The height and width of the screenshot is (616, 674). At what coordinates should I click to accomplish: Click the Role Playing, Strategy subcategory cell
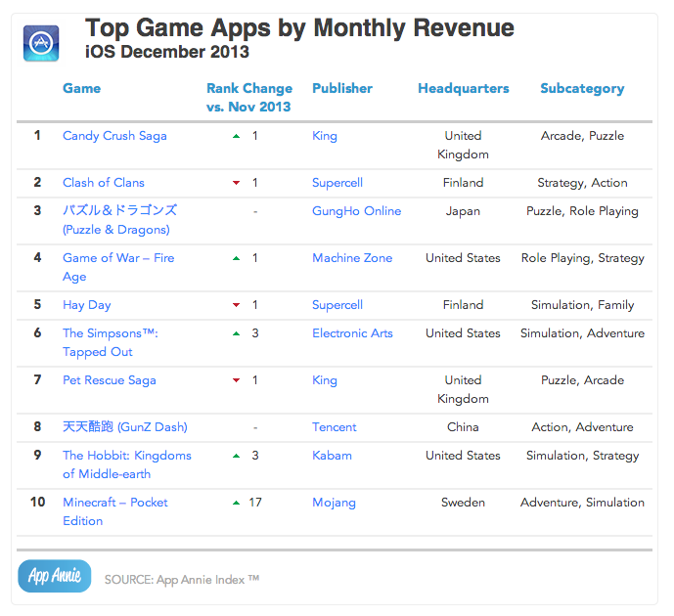tap(582, 258)
